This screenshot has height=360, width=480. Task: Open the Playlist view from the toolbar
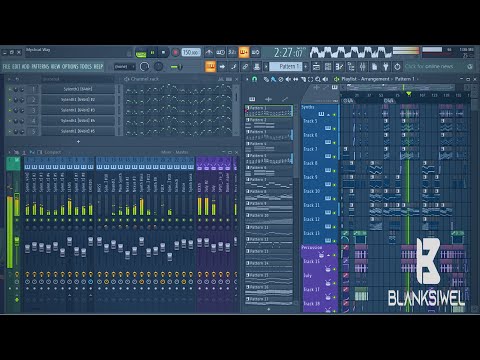click(x=316, y=67)
